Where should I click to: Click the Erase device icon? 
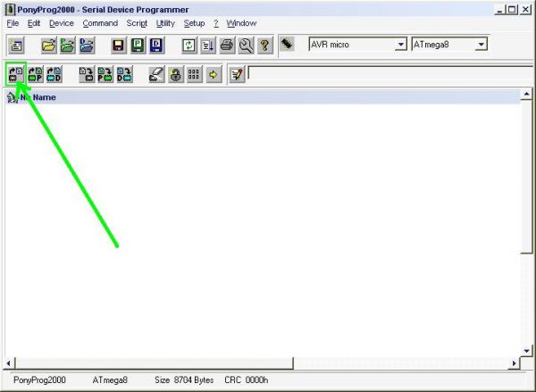tap(156, 75)
